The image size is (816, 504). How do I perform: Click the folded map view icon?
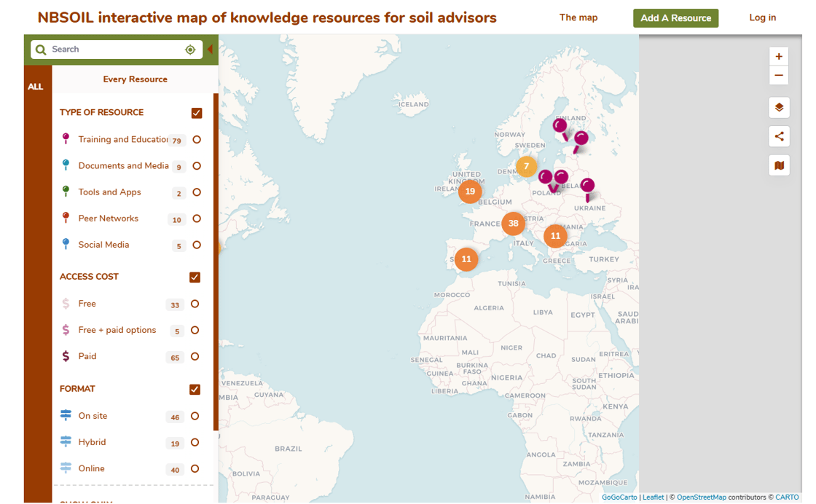778,165
